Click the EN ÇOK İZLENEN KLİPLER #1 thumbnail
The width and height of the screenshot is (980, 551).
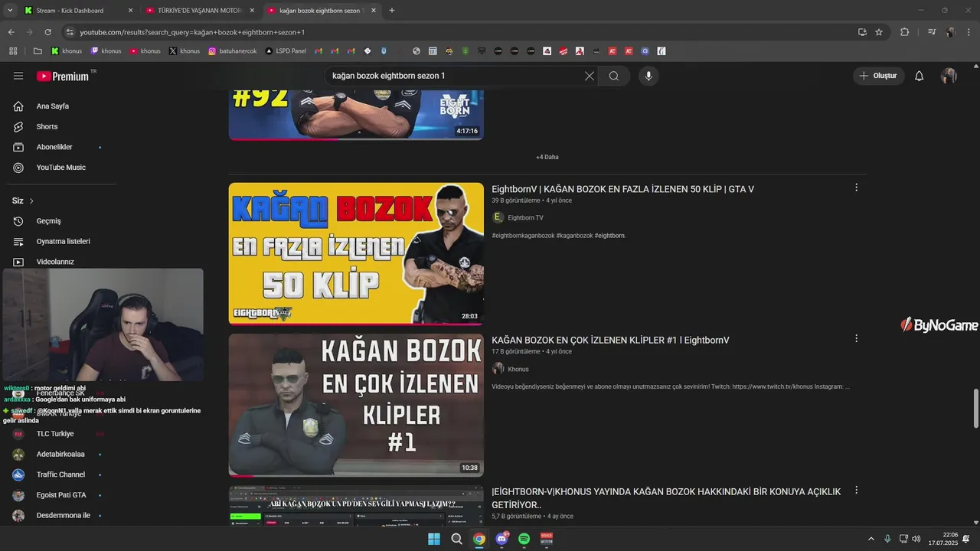(356, 405)
